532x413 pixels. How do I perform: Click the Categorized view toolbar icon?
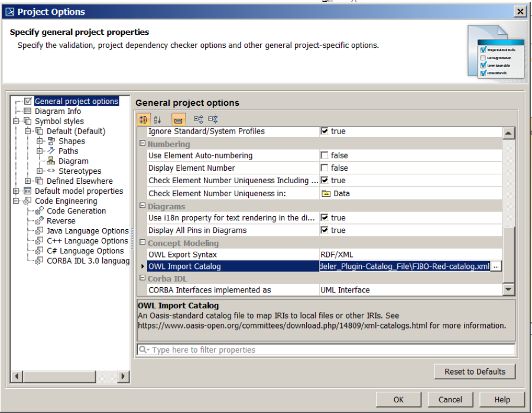coord(143,119)
